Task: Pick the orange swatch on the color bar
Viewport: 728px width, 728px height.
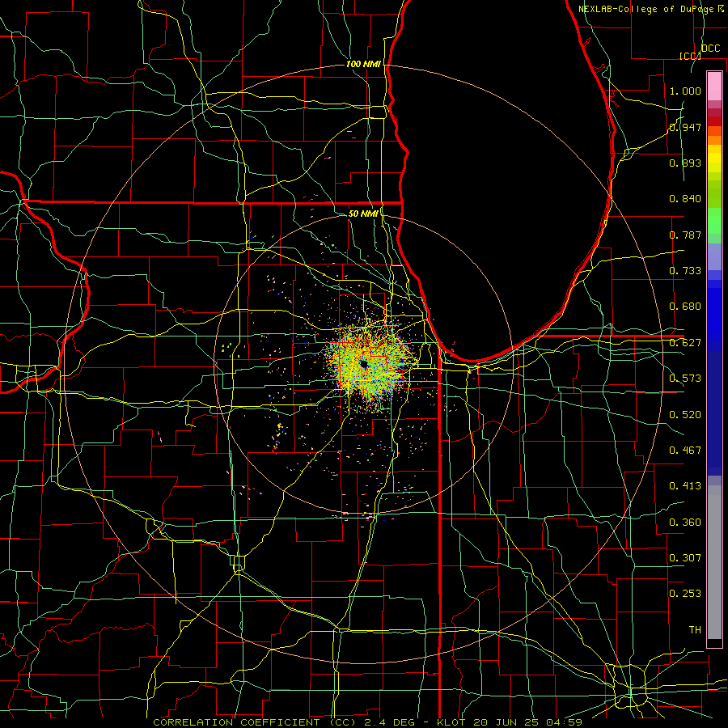Action: (x=714, y=140)
